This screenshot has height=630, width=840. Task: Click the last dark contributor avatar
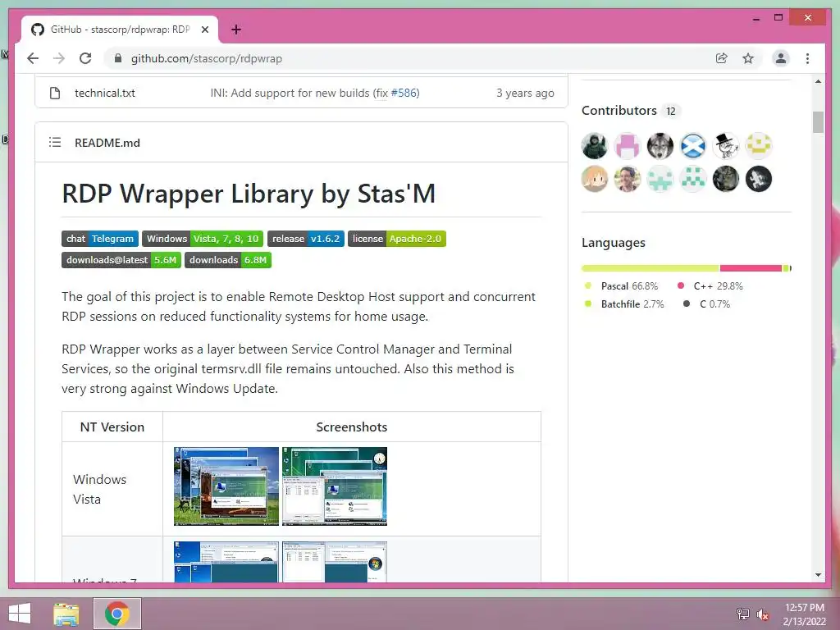[759, 178]
